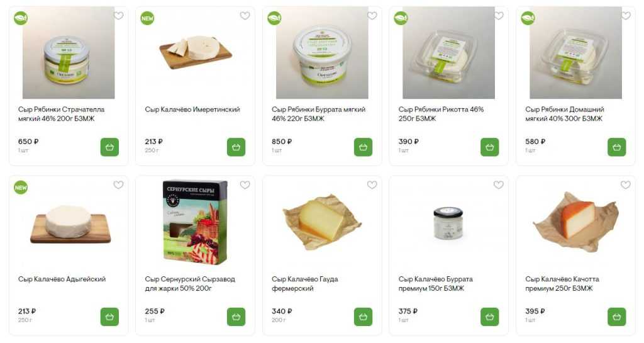Add Сыр Сернурский для жарки to cart

(x=236, y=317)
